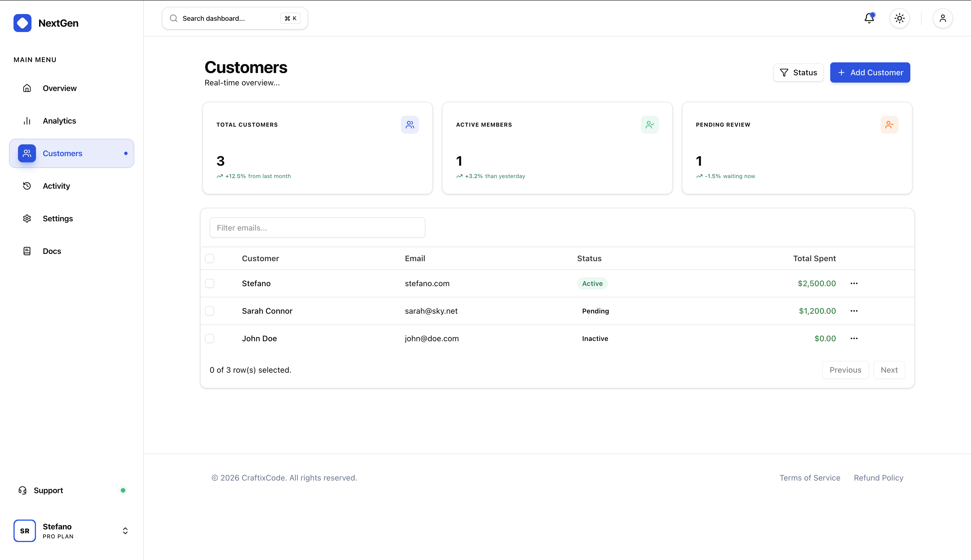This screenshot has height=560, width=971.
Task: Click the Docs sidebar icon
Action: click(26, 251)
